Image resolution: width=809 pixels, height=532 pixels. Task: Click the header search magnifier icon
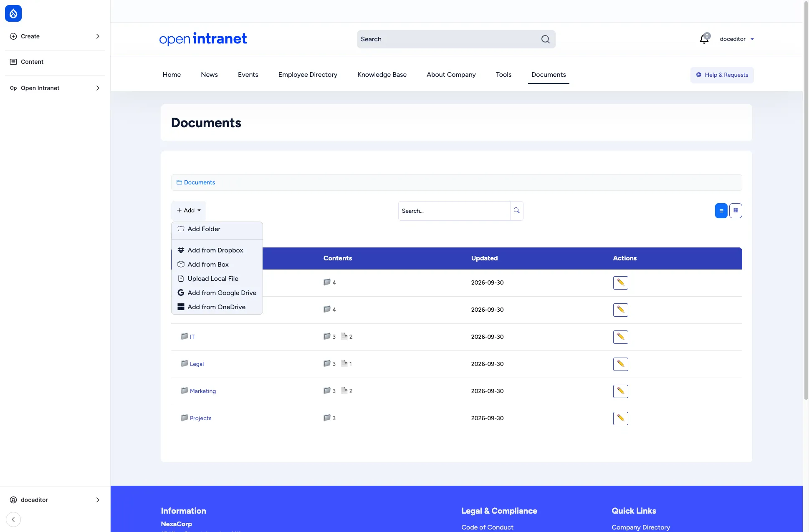(545, 39)
